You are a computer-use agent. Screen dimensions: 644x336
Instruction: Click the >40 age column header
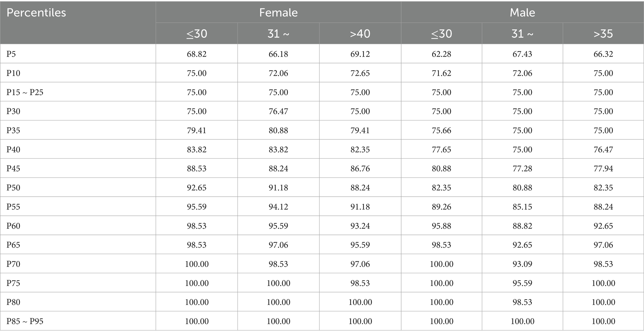[x=360, y=34]
